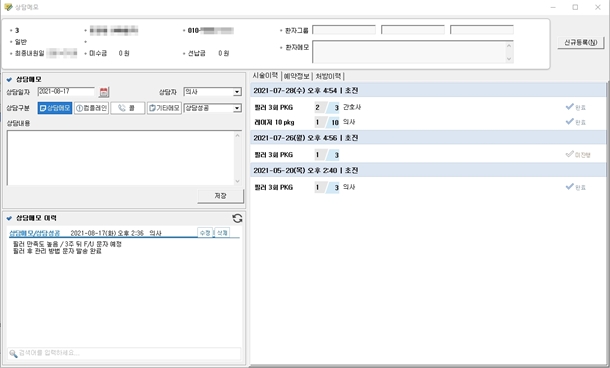The width and height of the screenshot is (610, 368).
Task: Open the 처방이력 tab
Action: click(328, 76)
